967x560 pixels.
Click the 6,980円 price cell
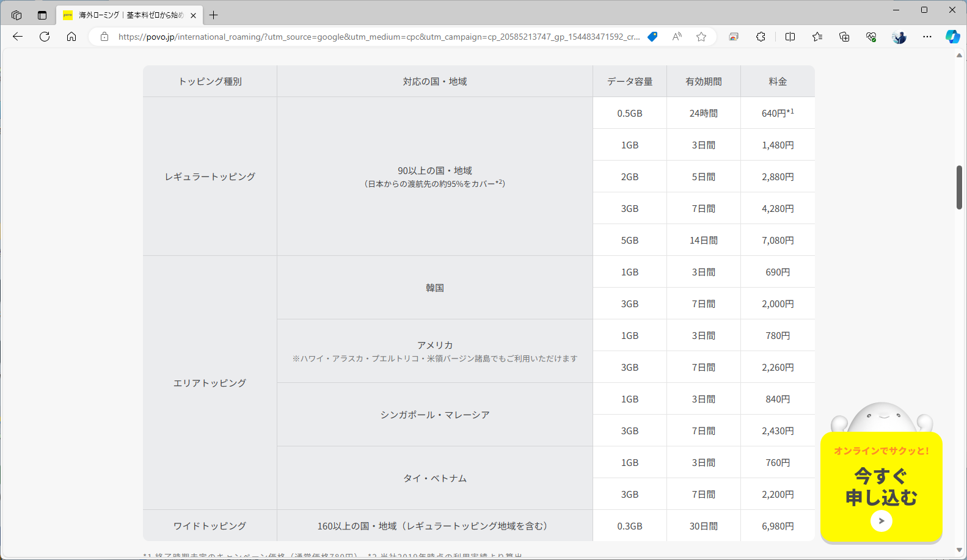tap(778, 526)
